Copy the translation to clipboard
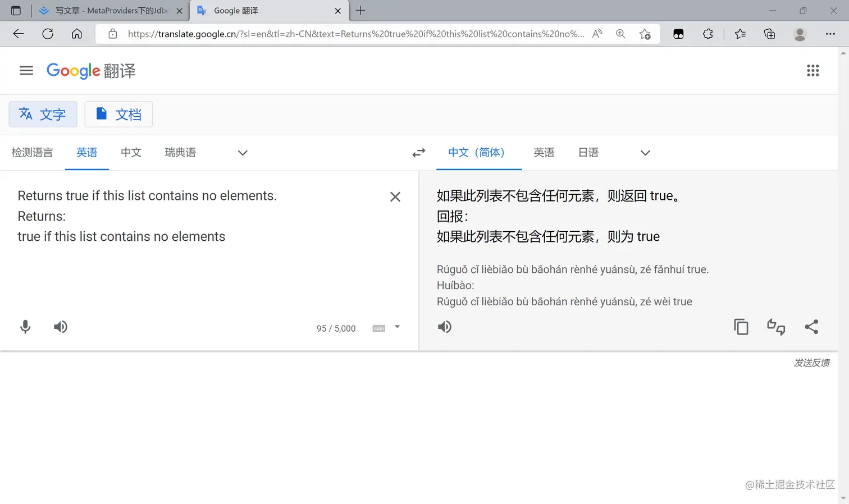Image resolution: width=849 pixels, height=504 pixels. (741, 327)
